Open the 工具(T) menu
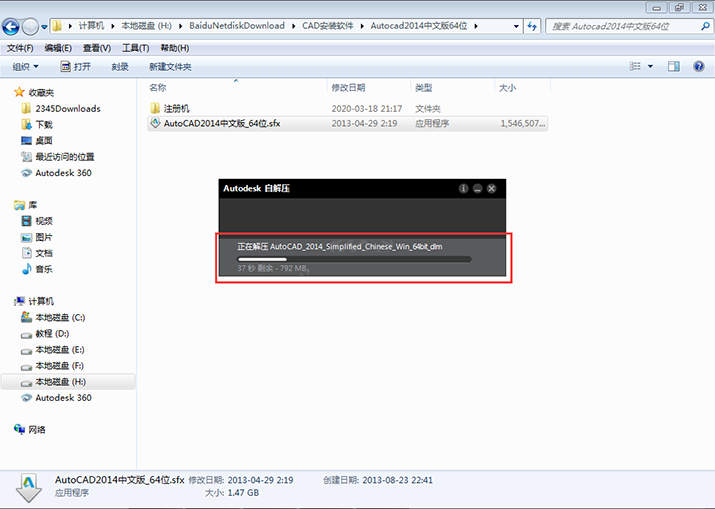715x509 pixels. click(x=135, y=48)
